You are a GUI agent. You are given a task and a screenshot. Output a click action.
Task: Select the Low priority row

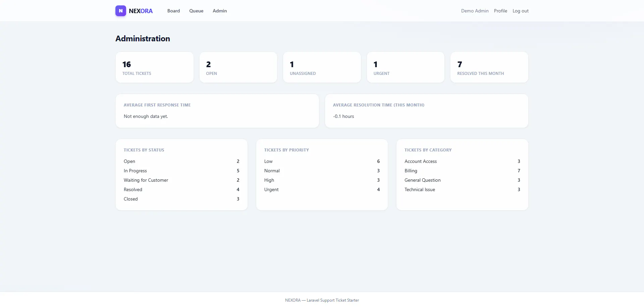(x=322, y=161)
